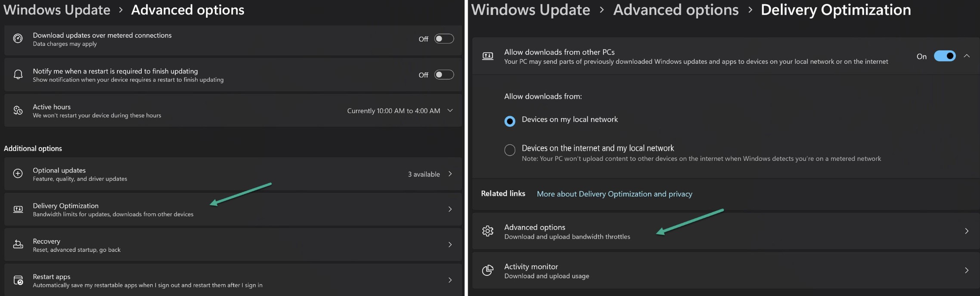
Task: Open the Optional updates row
Action: 233,174
